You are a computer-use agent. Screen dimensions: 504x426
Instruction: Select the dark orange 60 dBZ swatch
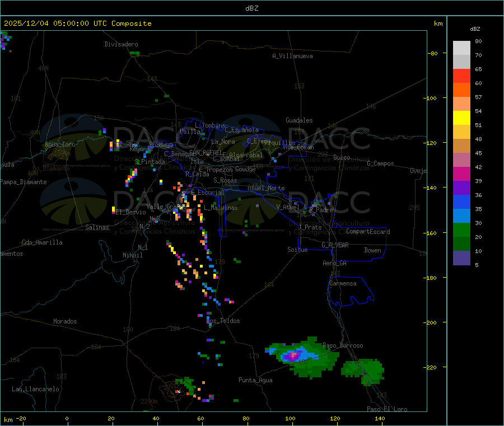coord(461,90)
